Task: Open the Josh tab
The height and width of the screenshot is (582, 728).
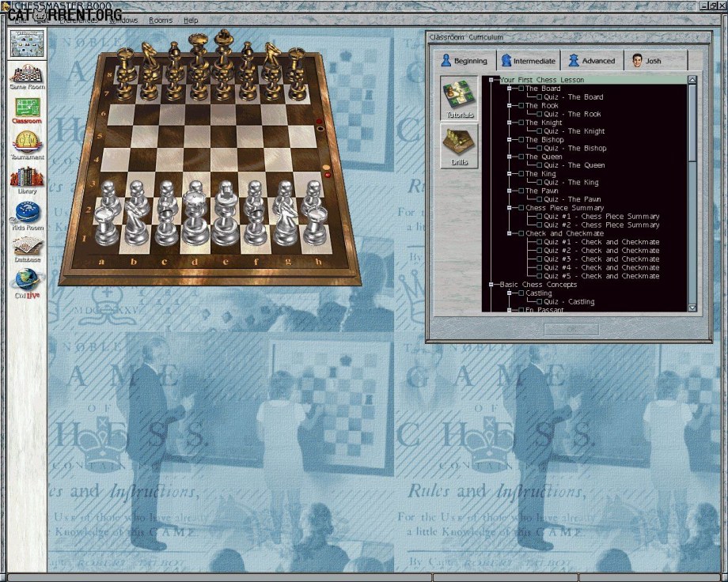Action: 655,60
